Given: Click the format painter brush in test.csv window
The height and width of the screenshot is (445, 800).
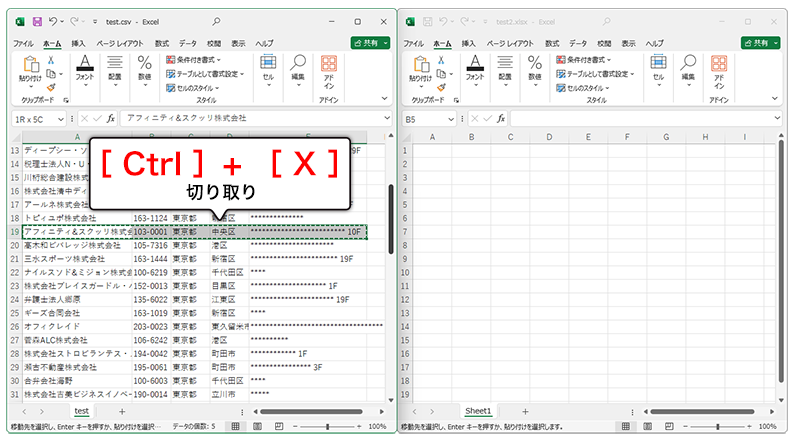Looking at the screenshot, I should [50, 86].
